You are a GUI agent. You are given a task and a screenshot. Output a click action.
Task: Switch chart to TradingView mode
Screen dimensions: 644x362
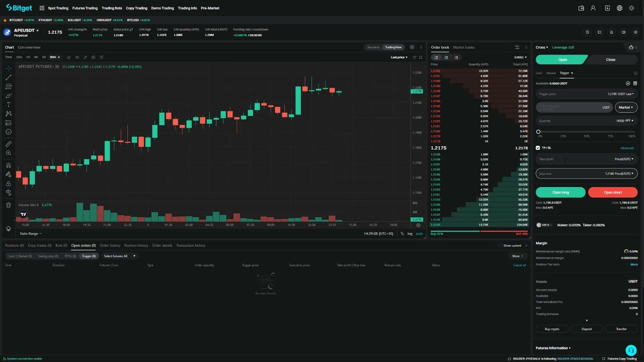point(393,47)
